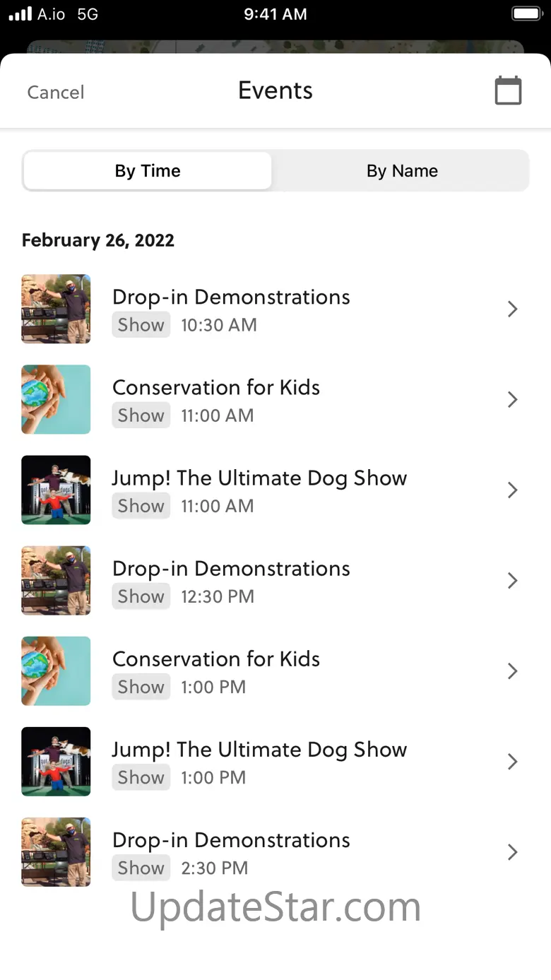The width and height of the screenshot is (551, 980).
Task: Tap battery indicator in status bar
Action: click(x=526, y=14)
